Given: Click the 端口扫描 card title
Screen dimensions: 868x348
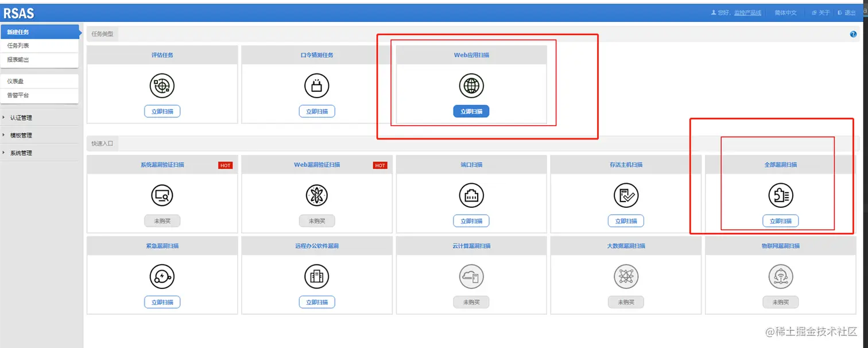Looking at the screenshot, I should pos(471,165).
